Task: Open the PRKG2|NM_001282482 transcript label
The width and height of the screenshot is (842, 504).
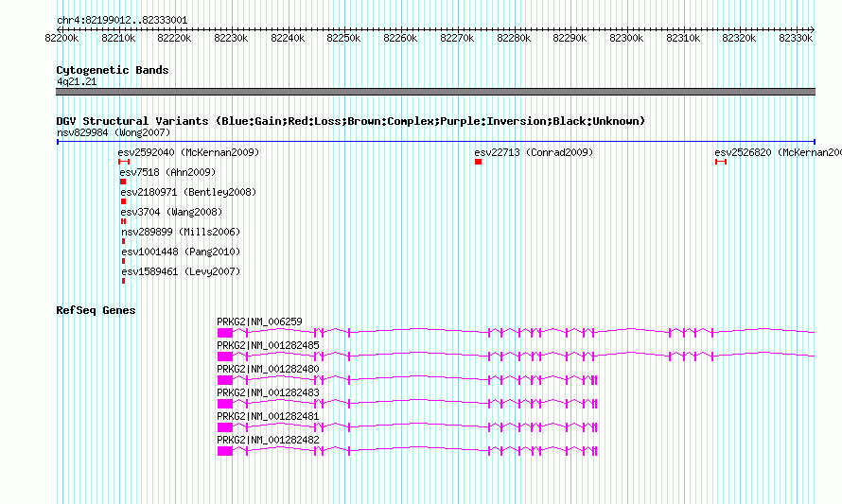Action: [x=268, y=440]
